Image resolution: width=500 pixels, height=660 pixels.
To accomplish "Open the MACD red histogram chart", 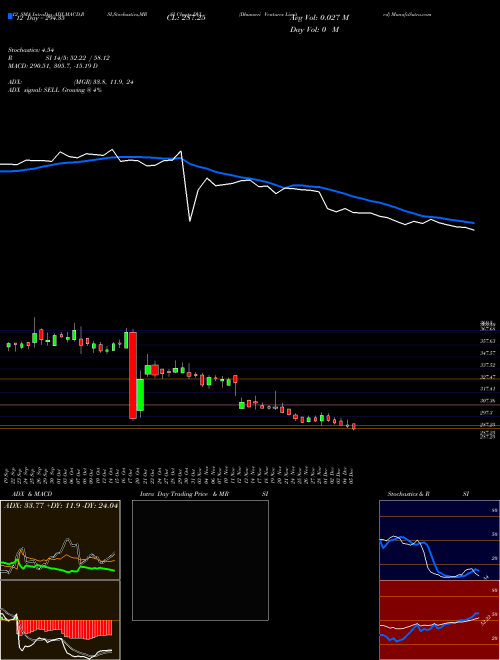I will coord(60,620).
